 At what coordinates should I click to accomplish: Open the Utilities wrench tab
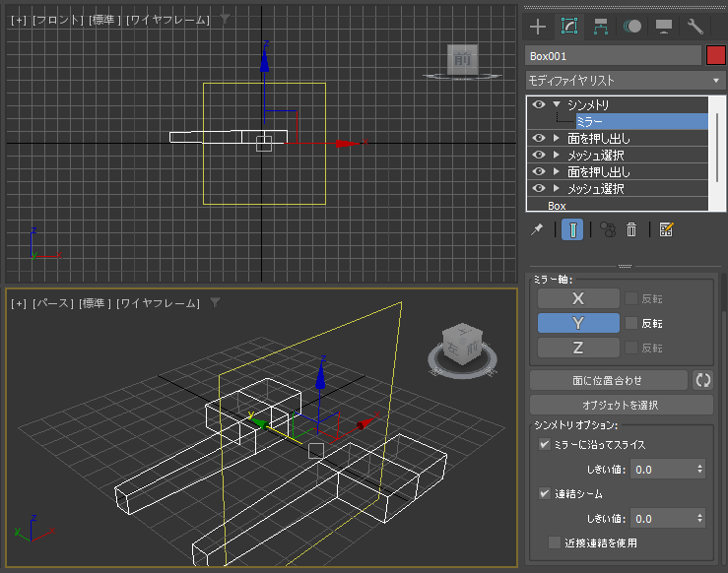coord(695,27)
